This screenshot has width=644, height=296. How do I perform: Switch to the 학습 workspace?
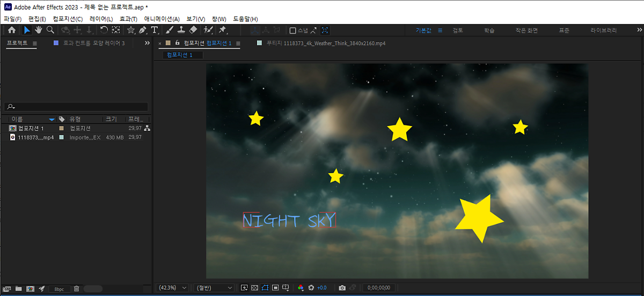(489, 31)
